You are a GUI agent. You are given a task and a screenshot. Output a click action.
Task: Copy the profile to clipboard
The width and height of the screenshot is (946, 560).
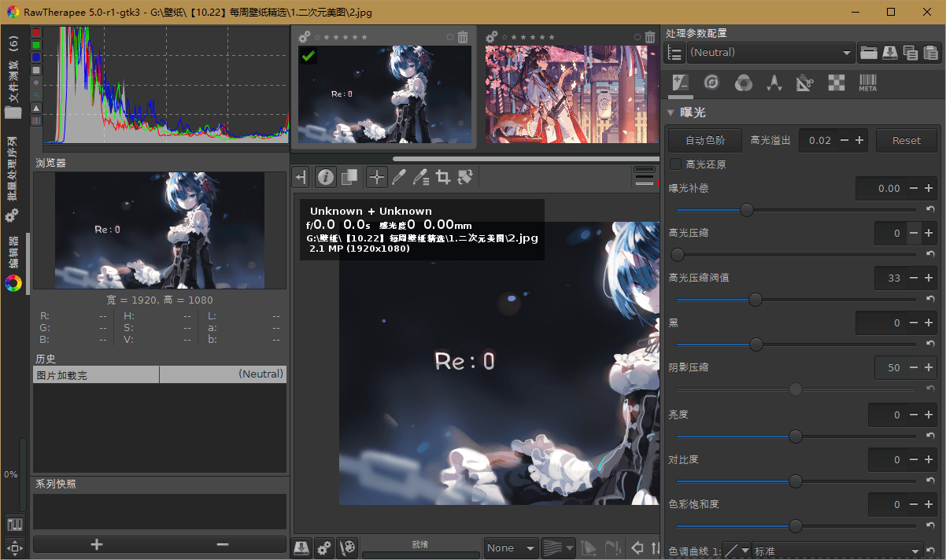point(911,53)
